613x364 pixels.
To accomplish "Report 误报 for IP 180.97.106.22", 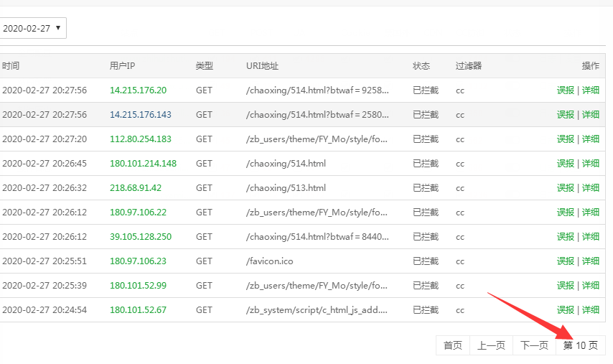I will click(566, 213).
